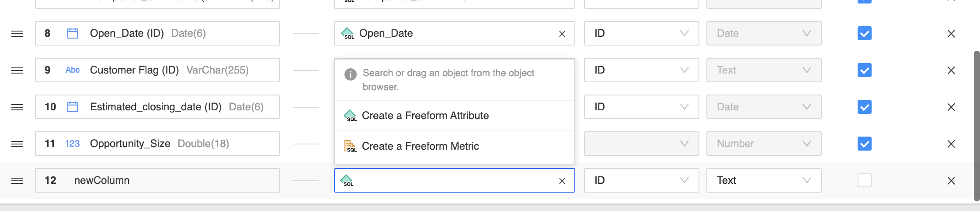
Task: Clear the Open_Date mapped object
Action: tap(562, 34)
